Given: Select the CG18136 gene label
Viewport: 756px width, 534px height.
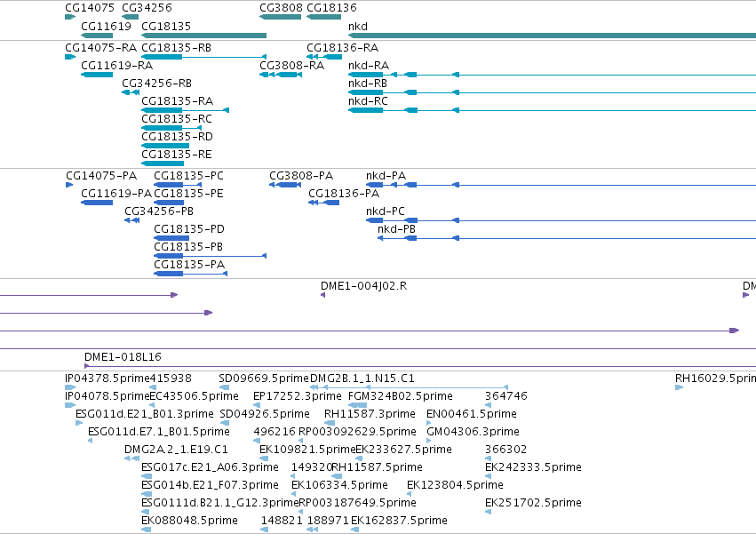Looking at the screenshot, I should [x=331, y=8].
